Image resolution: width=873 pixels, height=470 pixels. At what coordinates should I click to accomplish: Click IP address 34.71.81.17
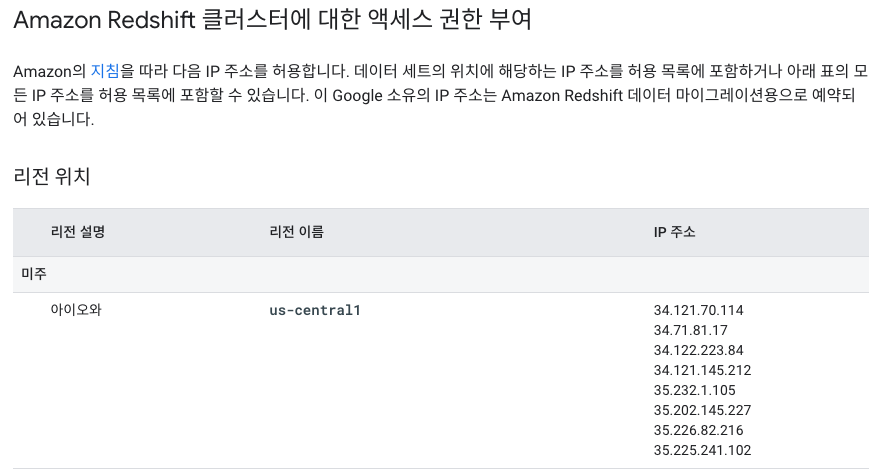pos(690,330)
